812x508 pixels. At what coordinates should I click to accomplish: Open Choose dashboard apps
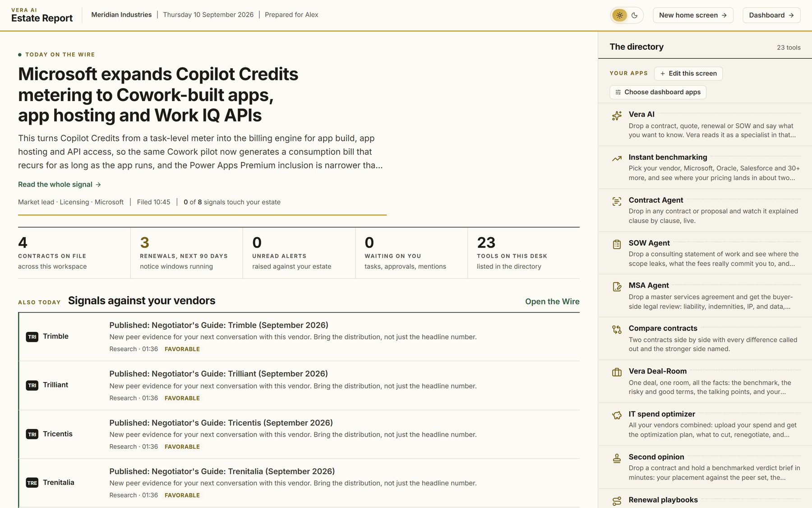click(658, 92)
